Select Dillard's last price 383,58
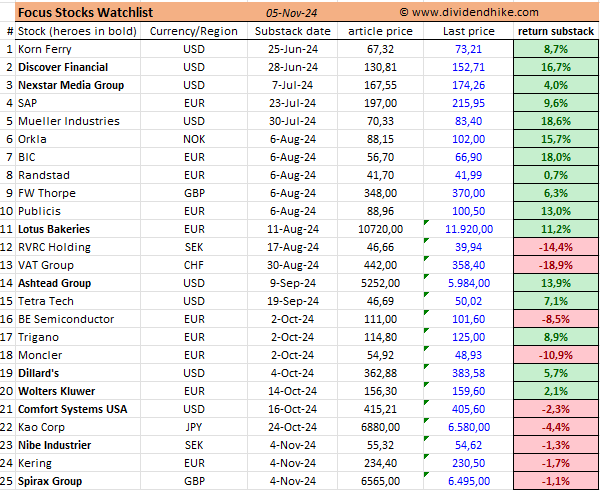Image resolution: width=600 pixels, height=490 pixels. click(469, 373)
